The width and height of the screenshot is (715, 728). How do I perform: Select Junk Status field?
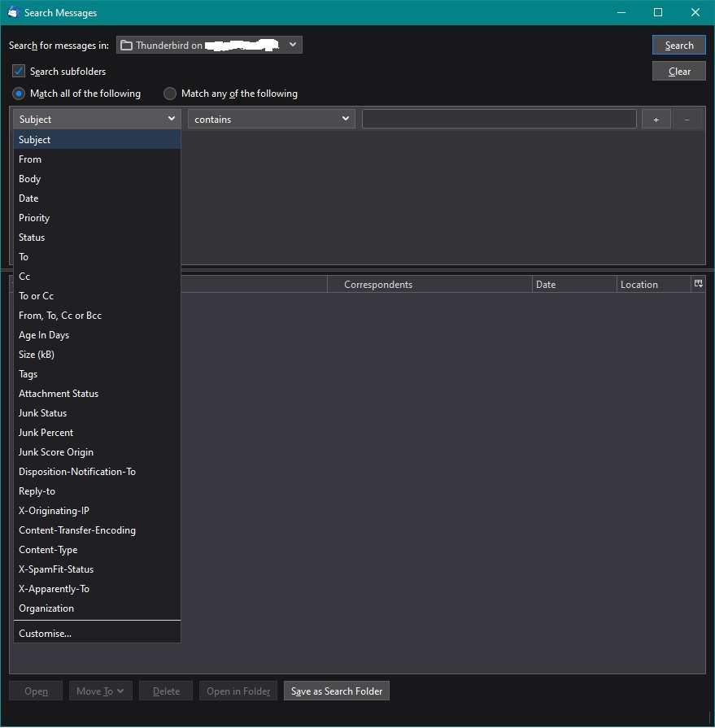click(97, 412)
